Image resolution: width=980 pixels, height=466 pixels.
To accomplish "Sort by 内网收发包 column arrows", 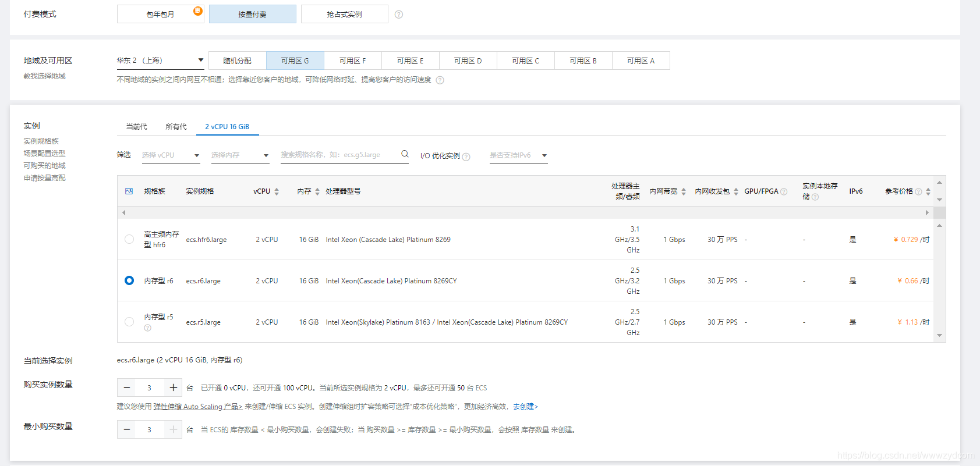I will (x=736, y=191).
